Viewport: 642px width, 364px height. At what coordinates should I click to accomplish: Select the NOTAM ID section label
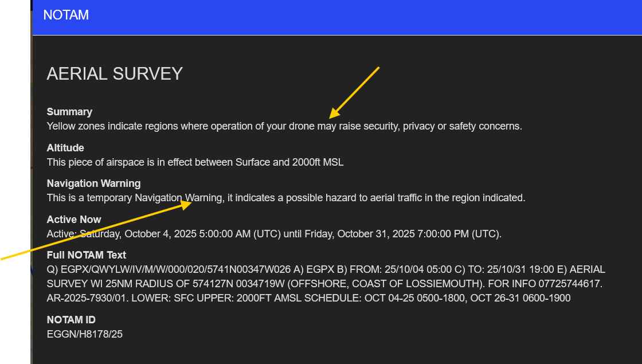coord(71,320)
